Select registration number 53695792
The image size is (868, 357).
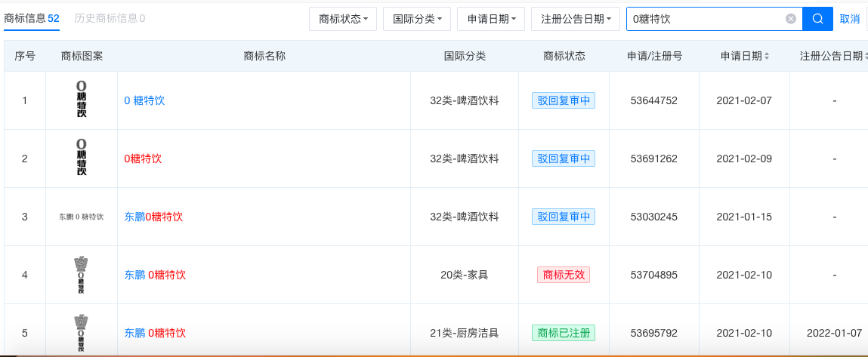(x=653, y=333)
